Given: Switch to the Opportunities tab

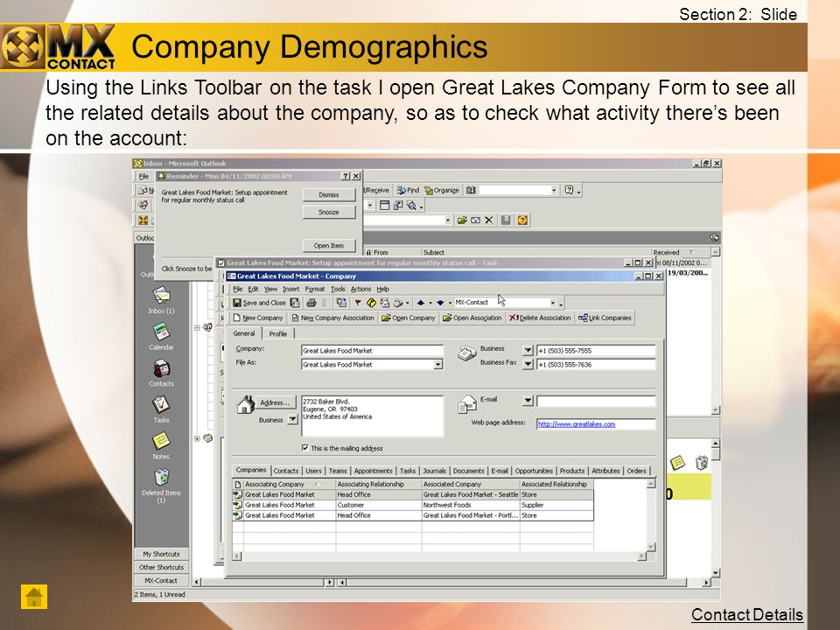Looking at the screenshot, I should [534, 471].
